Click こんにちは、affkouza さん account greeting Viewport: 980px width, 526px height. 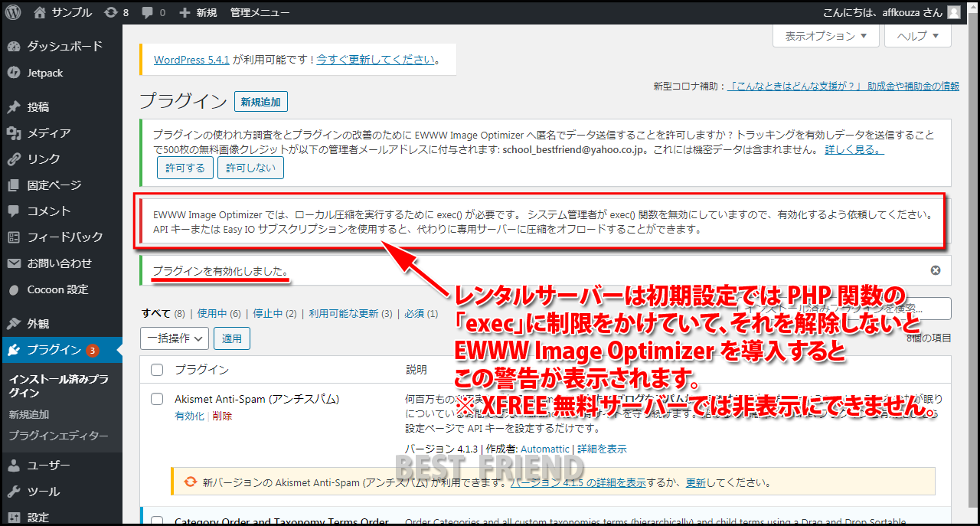coord(882,12)
